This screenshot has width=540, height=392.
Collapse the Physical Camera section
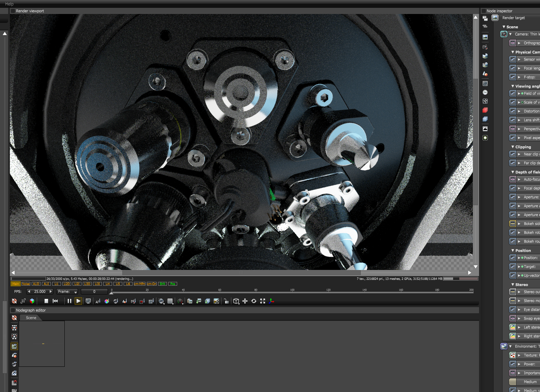513,52
